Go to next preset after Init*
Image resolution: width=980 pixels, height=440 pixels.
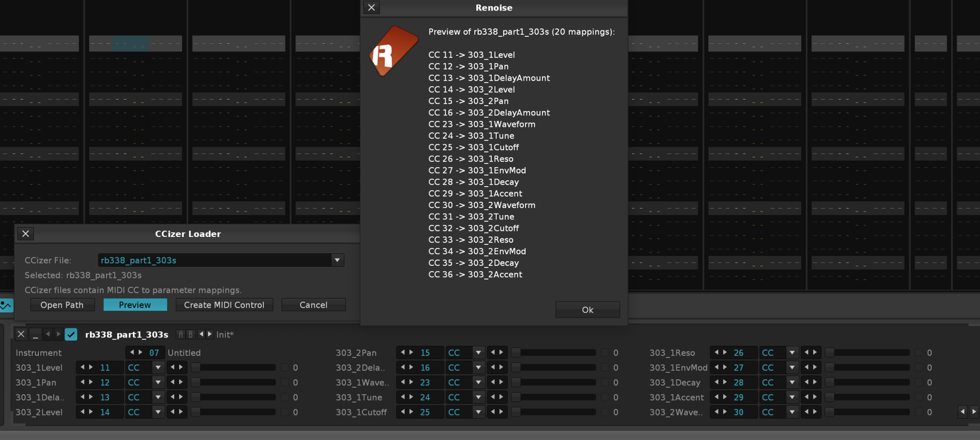click(x=210, y=334)
